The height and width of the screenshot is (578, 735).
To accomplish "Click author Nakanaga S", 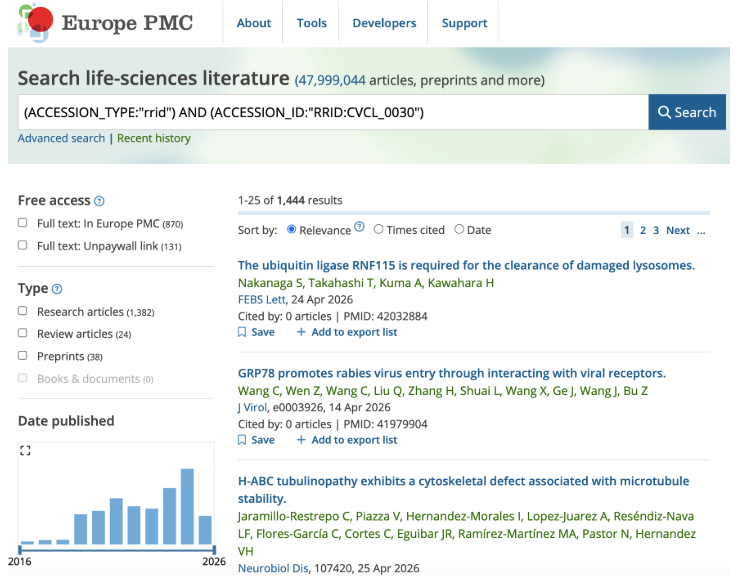I will tap(270, 283).
